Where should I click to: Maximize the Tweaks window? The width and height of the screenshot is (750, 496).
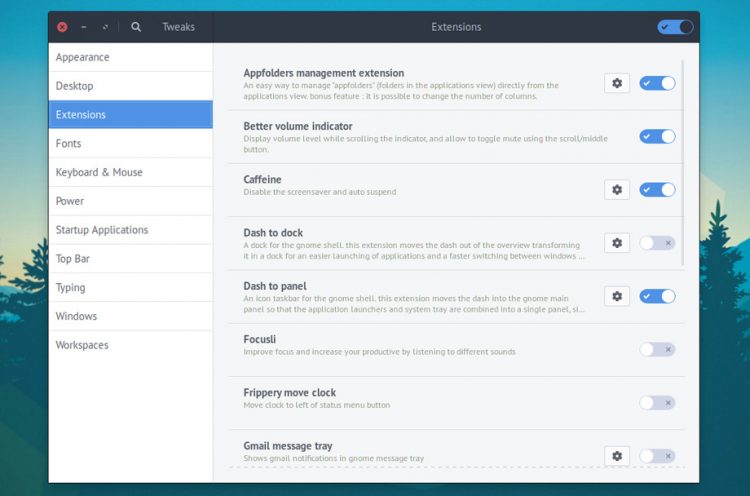pos(105,27)
